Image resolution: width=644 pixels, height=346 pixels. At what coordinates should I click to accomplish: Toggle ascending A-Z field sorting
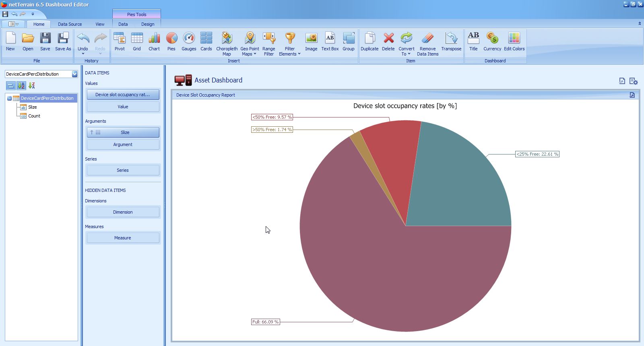point(21,85)
